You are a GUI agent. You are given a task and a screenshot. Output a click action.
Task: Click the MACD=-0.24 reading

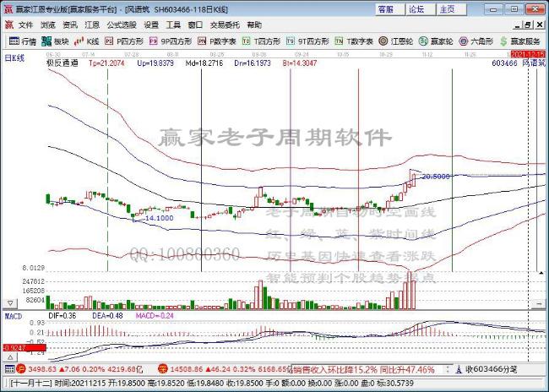(155, 316)
